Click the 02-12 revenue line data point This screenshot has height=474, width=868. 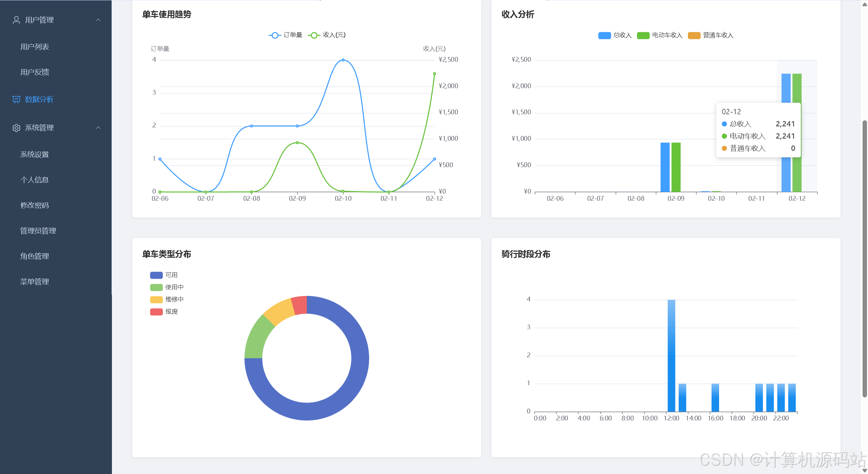click(x=435, y=74)
